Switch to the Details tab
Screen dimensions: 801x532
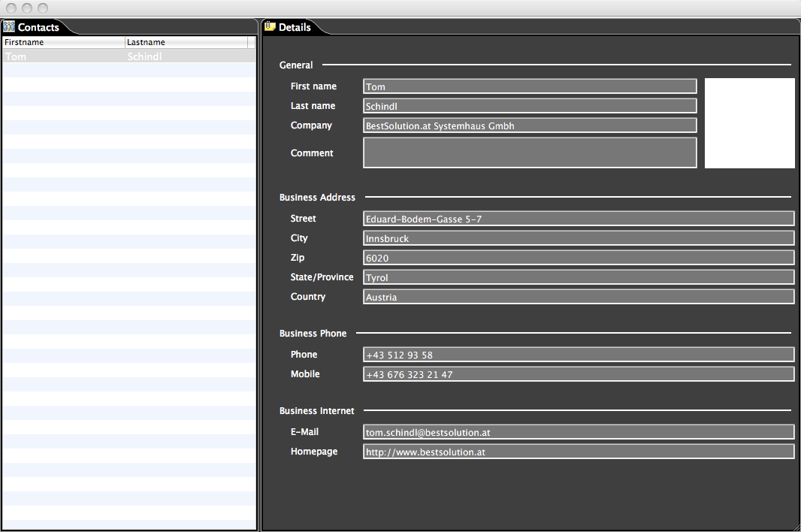[295, 27]
